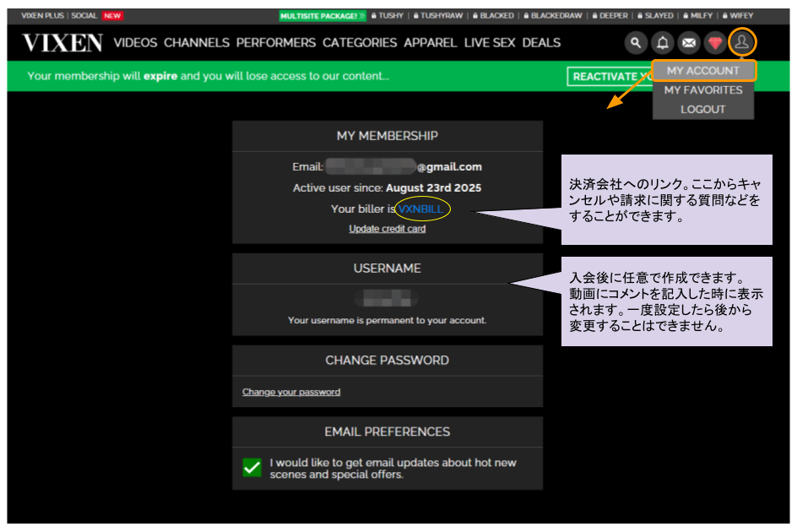This screenshot has width=797, height=532.
Task: Open the search magnifier icon
Action: pos(636,42)
